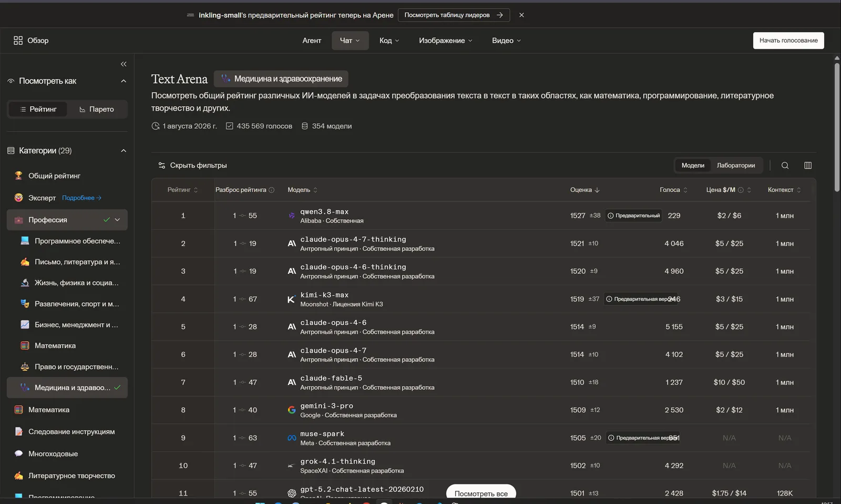The image size is (841, 504).
Task: Click the info icon next to Разброс рейтинга
Action: tap(272, 190)
